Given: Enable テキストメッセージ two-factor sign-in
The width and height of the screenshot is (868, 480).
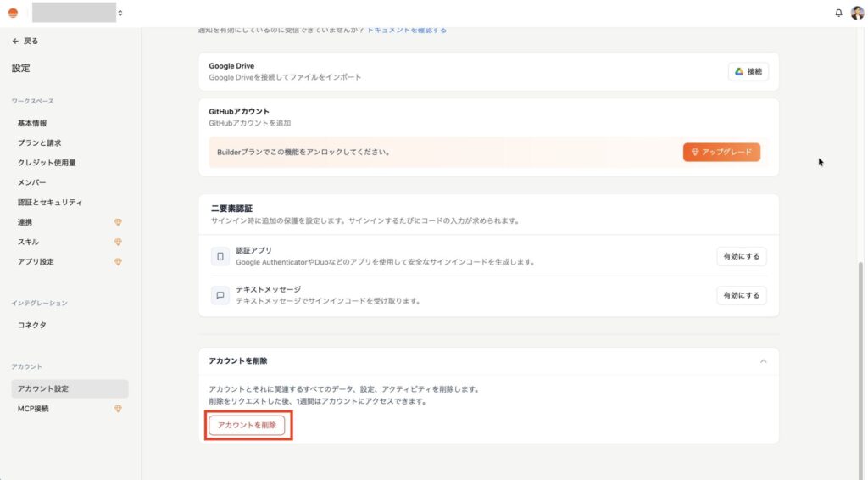Looking at the screenshot, I should (741, 295).
